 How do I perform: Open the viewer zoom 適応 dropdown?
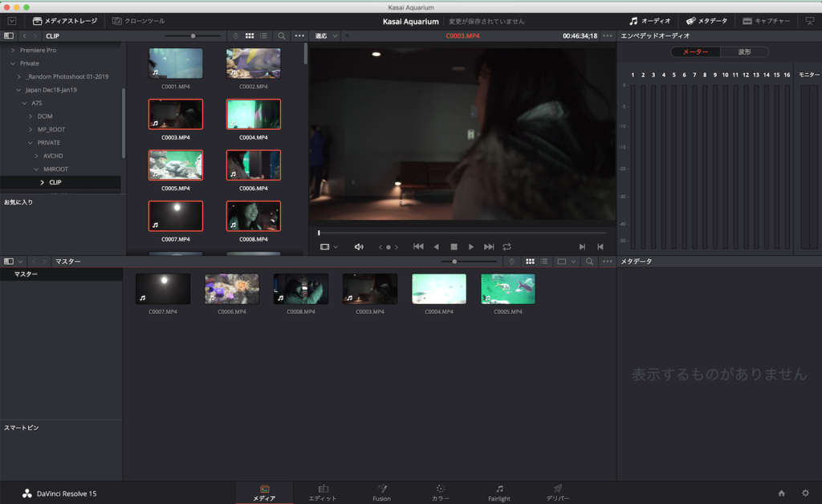click(325, 36)
